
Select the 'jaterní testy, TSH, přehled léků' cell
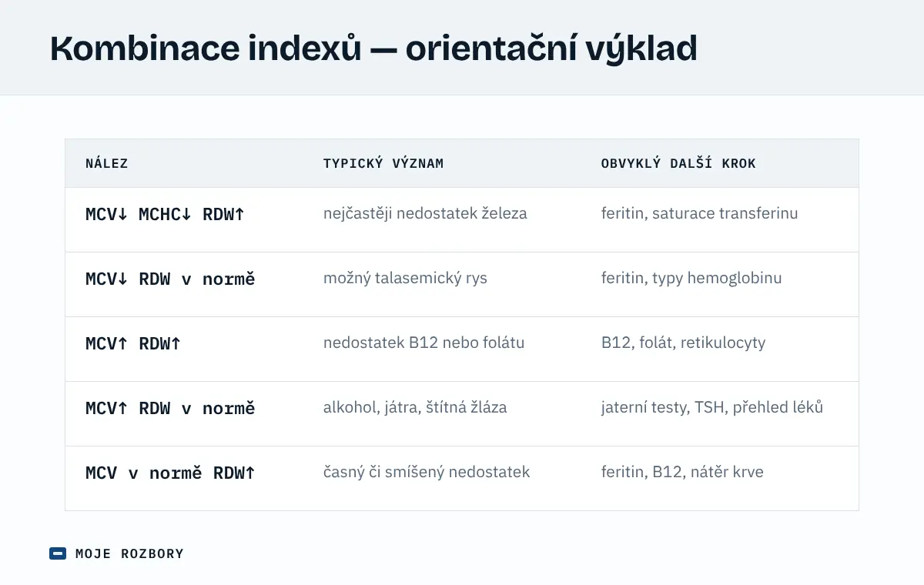(x=720, y=414)
